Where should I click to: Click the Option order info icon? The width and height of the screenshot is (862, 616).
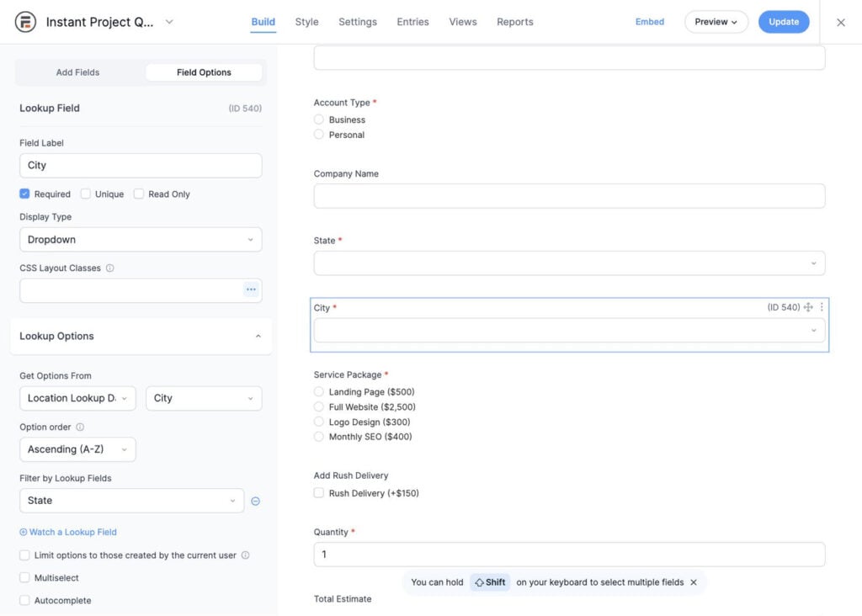click(x=80, y=427)
